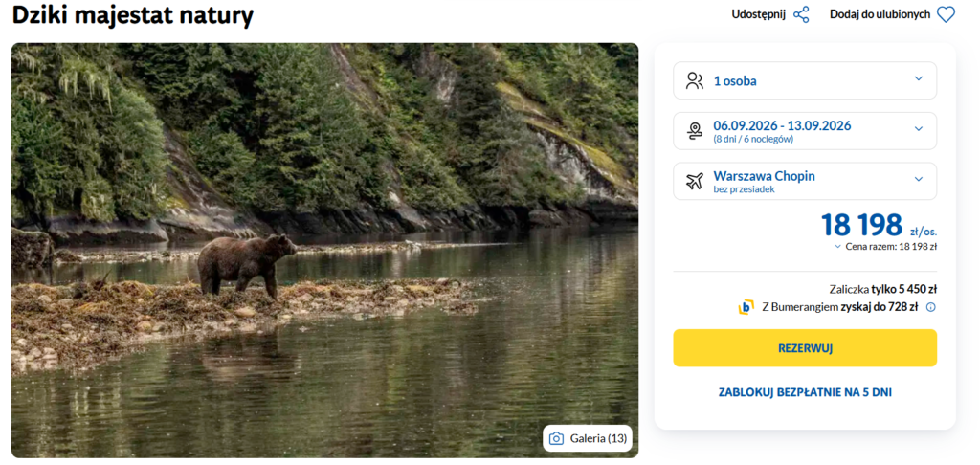The width and height of the screenshot is (980, 465).
Task: Expand the trip dates dropdown chevron
Action: pyautogui.click(x=919, y=129)
